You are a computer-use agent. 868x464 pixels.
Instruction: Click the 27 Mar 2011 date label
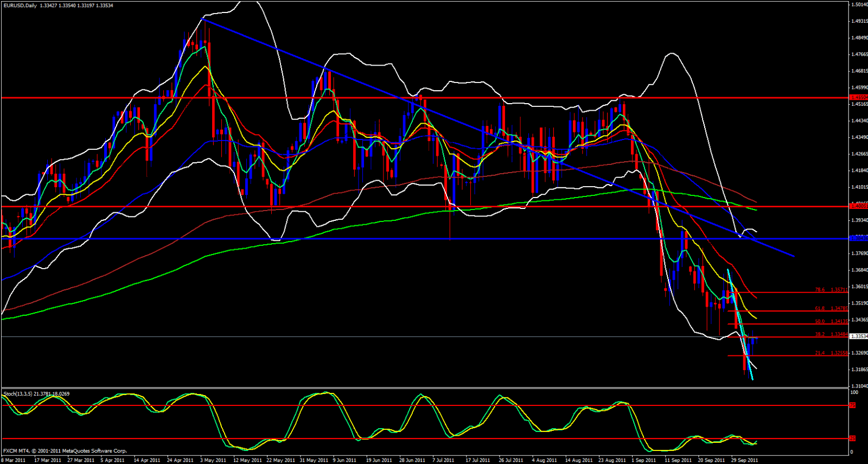[81, 460]
